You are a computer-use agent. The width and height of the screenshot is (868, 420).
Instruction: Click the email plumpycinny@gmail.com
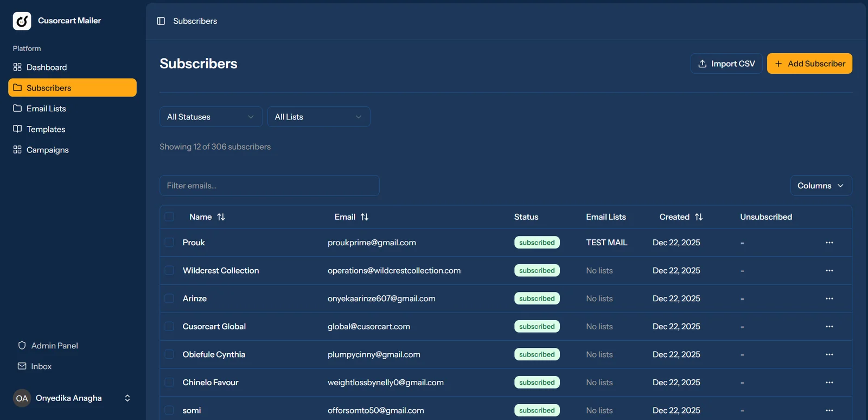tap(374, 354)
